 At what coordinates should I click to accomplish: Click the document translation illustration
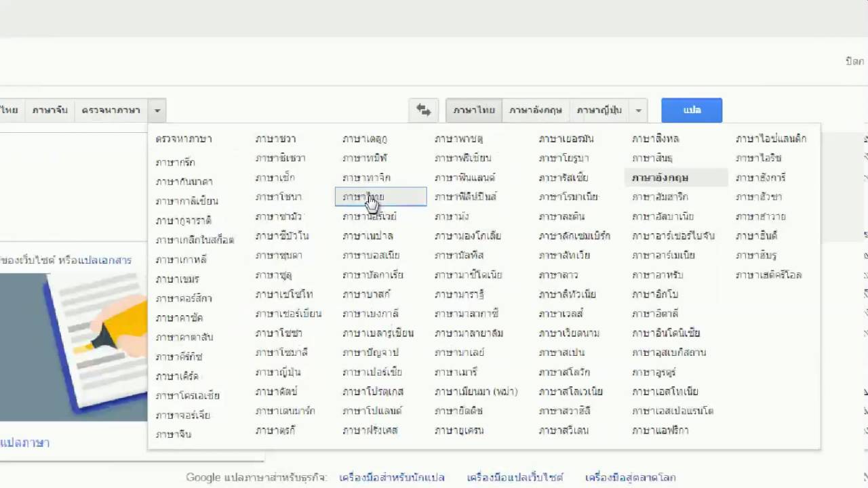coord(75,346)
